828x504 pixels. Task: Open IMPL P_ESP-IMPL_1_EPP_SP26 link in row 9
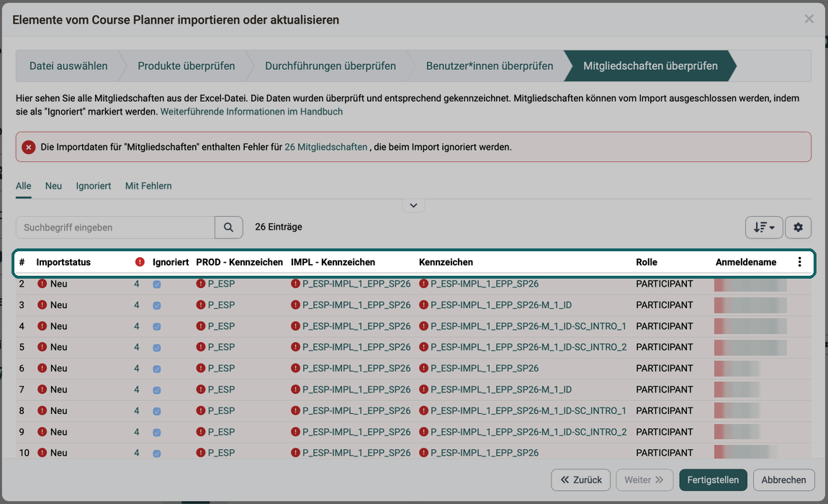(356, 431)
